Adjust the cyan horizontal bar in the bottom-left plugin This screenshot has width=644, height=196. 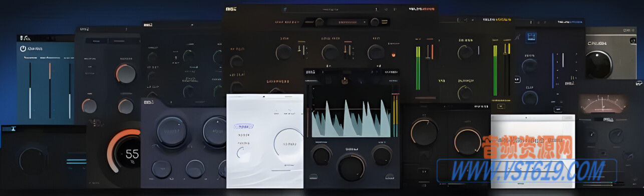click(77, 161)
